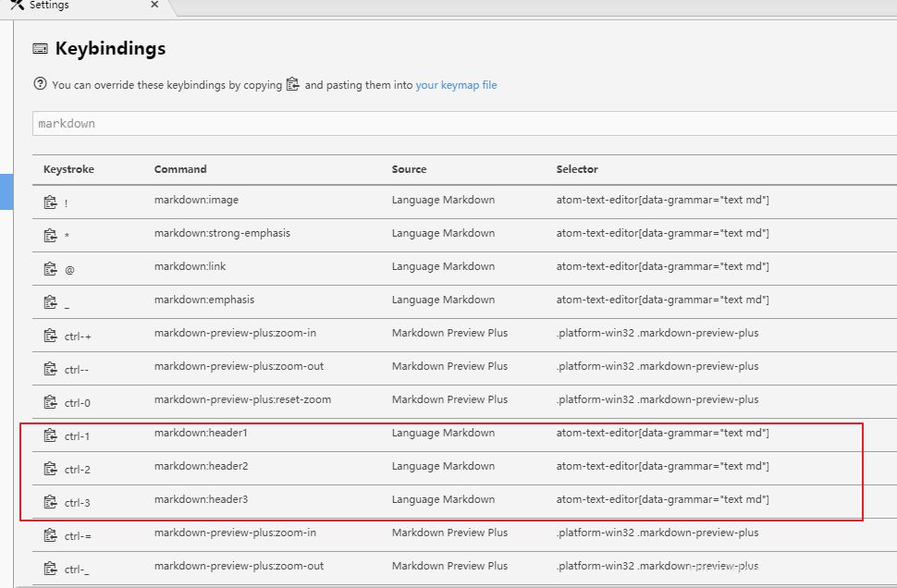Copy keybinding for markdown:emphasis row
Image resolution: width=897 pixels, height=588 pixels.
(51, 301)
